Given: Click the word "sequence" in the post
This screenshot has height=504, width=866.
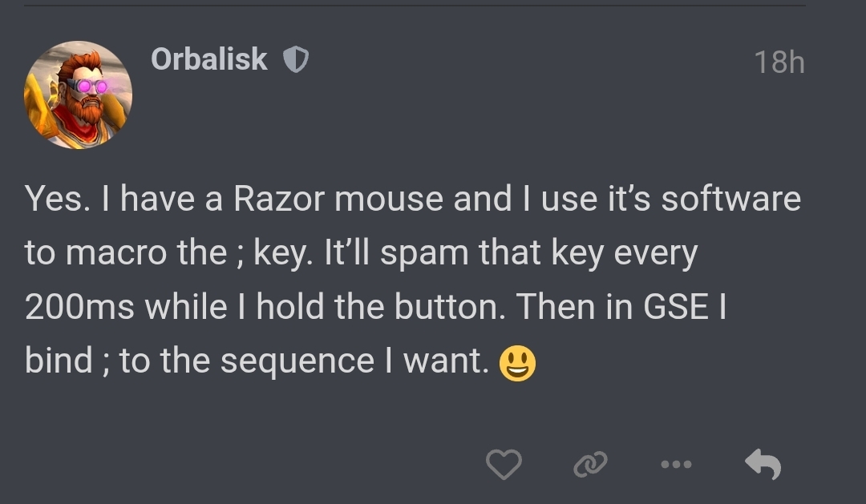Looking at the screenshot, I should click(307, 362).
